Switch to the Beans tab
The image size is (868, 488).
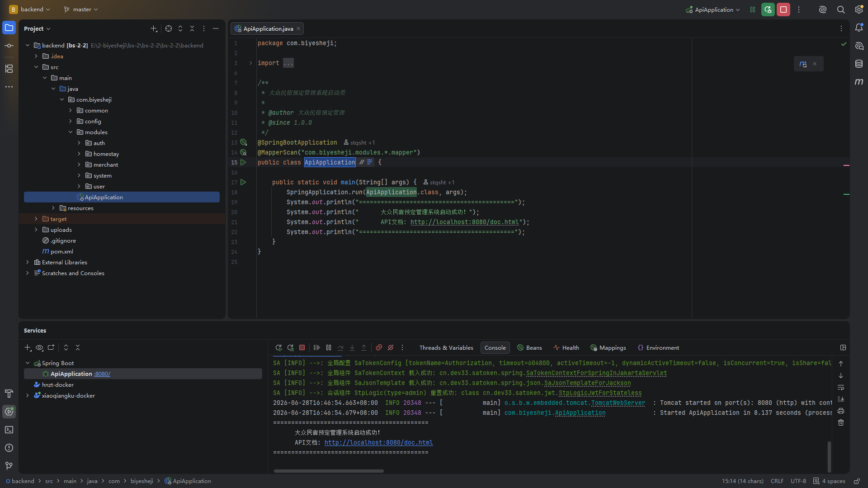click(x=530, y=347)
